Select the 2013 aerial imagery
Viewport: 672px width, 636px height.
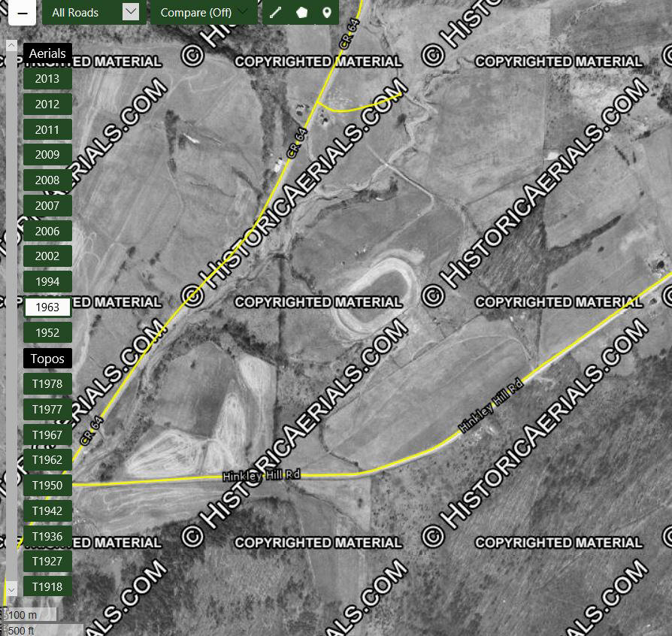click(47, 79)
